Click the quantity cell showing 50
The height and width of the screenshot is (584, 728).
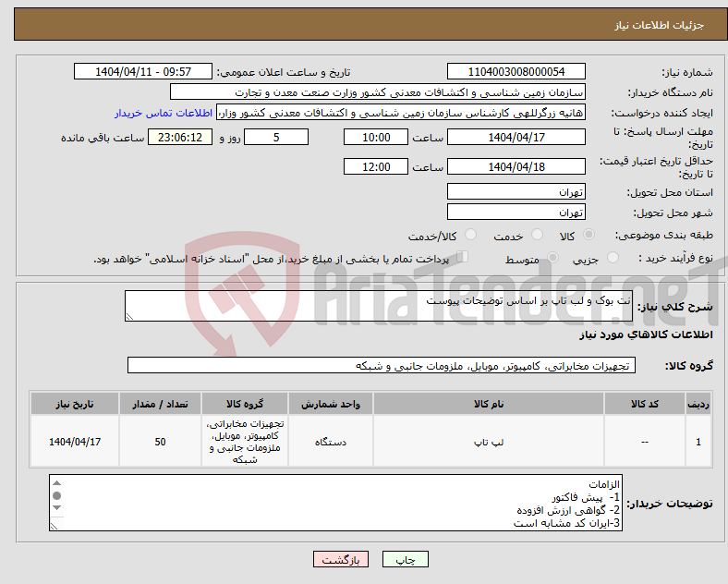[x=160, y=442]
